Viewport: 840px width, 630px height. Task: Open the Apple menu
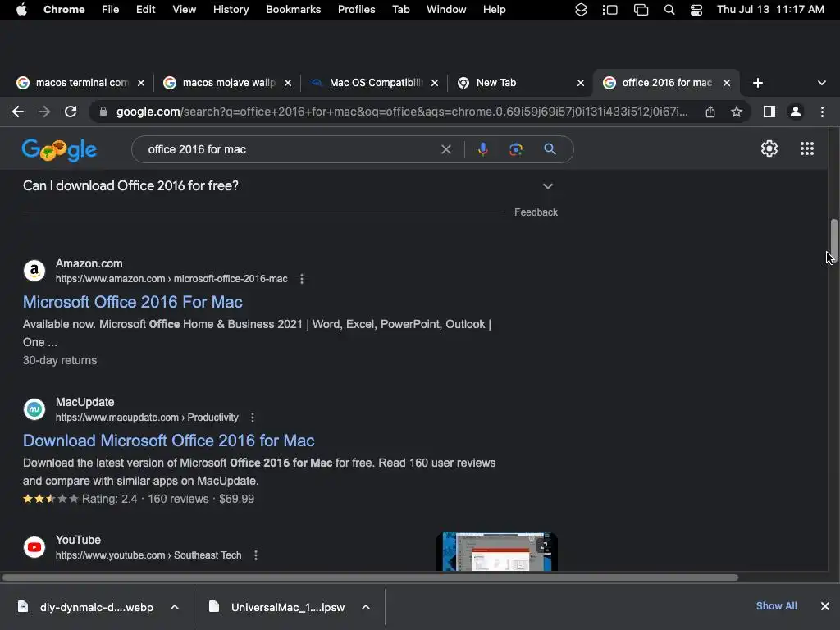[21, 10]
